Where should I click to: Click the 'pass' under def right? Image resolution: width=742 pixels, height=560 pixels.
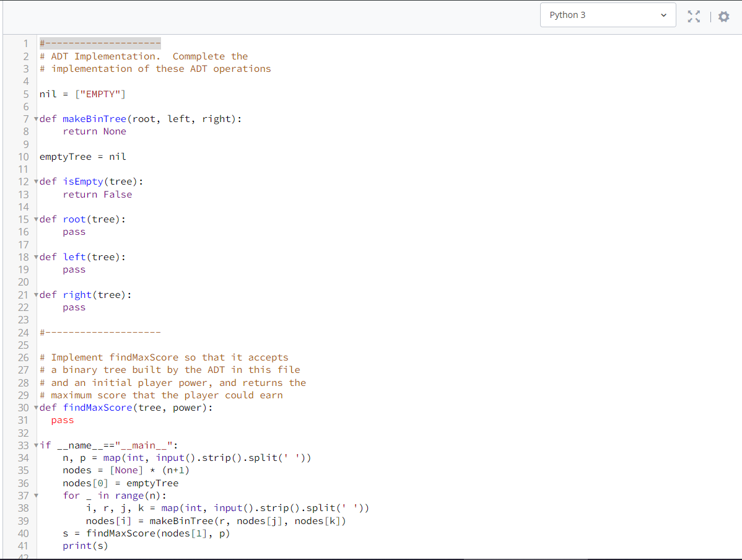pos(74,308)
